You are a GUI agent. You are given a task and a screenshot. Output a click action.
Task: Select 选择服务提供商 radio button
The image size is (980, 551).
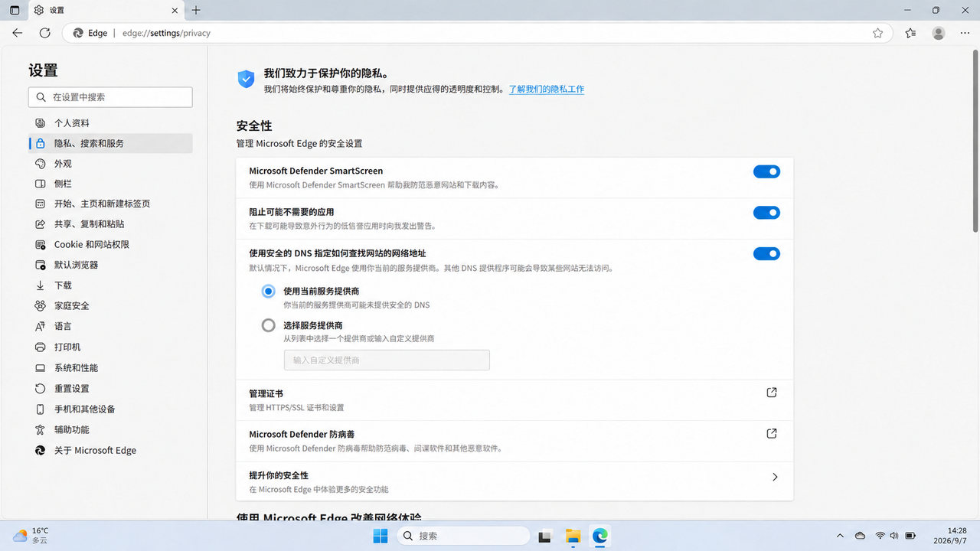point(268,325)
